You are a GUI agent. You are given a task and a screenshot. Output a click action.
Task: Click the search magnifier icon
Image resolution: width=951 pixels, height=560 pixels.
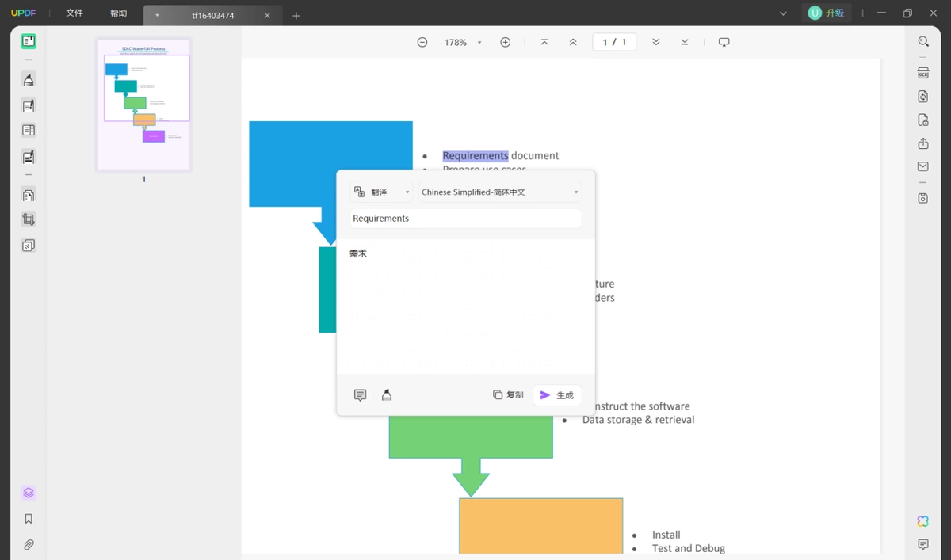(923, 42)
